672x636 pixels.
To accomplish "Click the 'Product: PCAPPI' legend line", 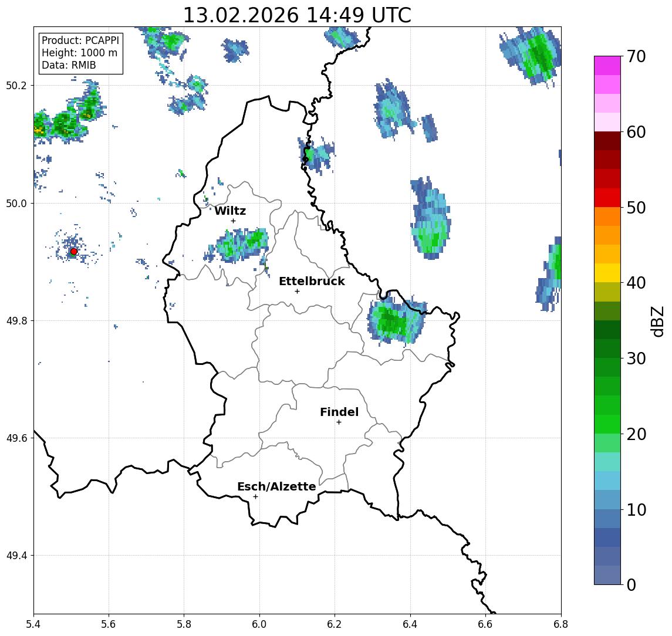I will (x=80, y=40).
